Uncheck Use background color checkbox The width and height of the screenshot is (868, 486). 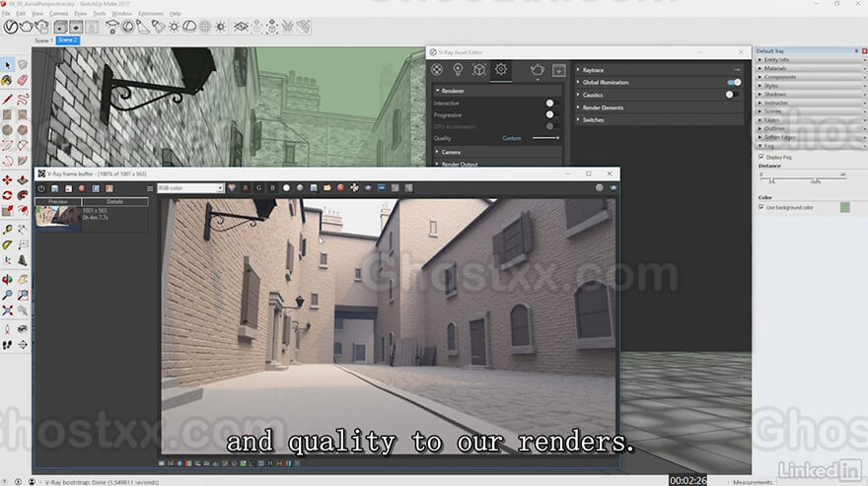point(761,208)
